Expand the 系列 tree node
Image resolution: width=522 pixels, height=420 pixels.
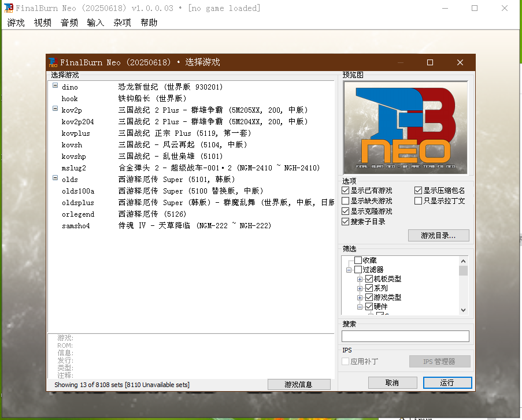click(360, 288)
